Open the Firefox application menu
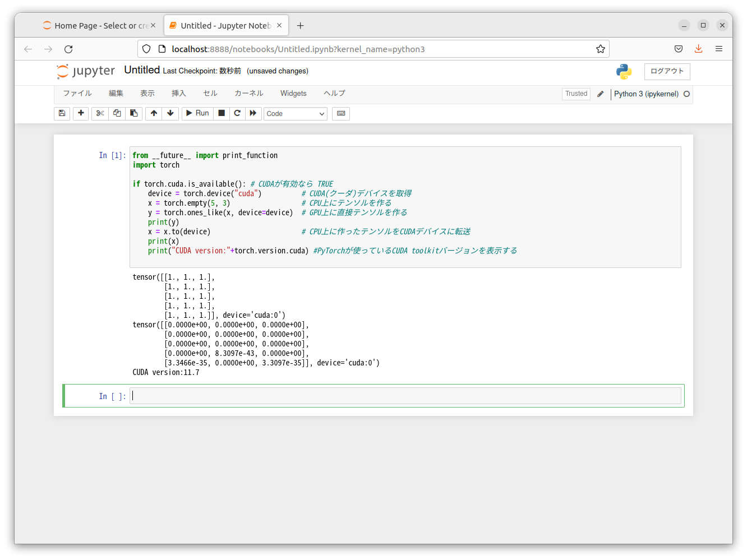747x560 pixels. [x=719, y=49]
